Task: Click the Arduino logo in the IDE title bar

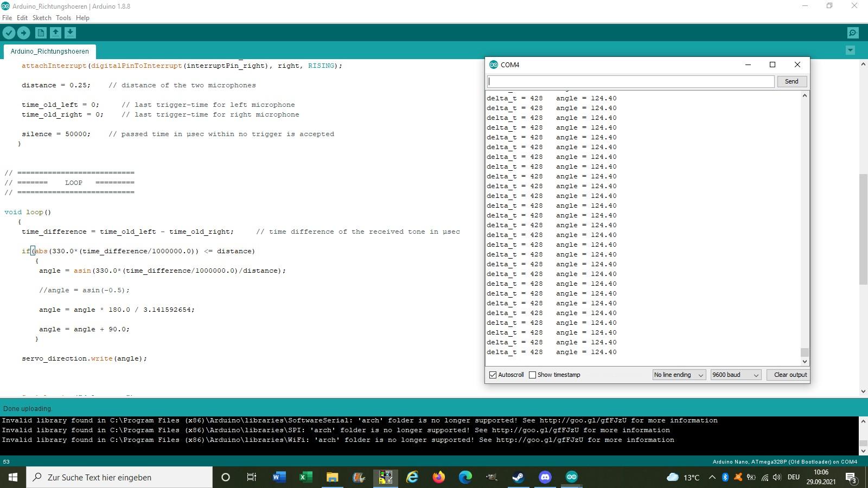Action: click(x=5, y=6)
